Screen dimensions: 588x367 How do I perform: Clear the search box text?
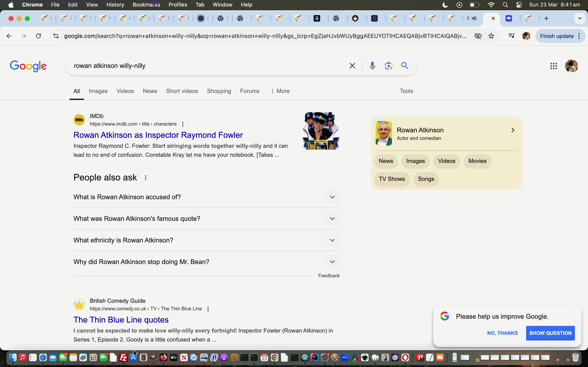point(352,66)
